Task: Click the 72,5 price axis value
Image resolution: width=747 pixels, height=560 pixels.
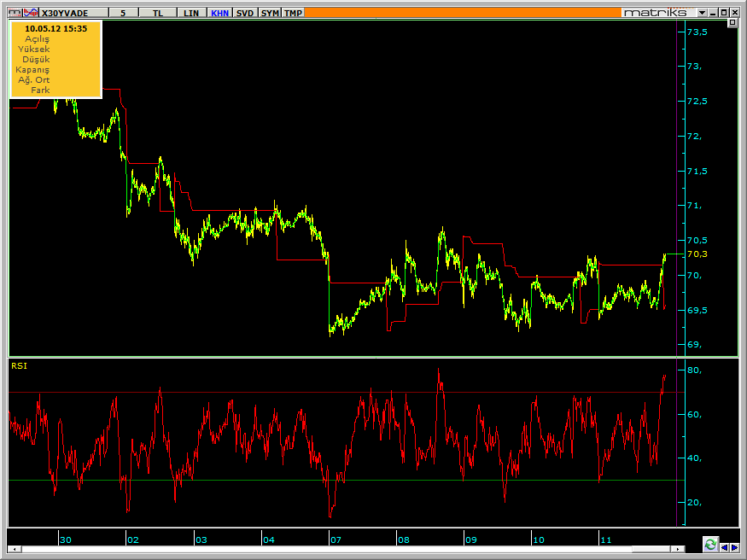Action: click(697, 102)
